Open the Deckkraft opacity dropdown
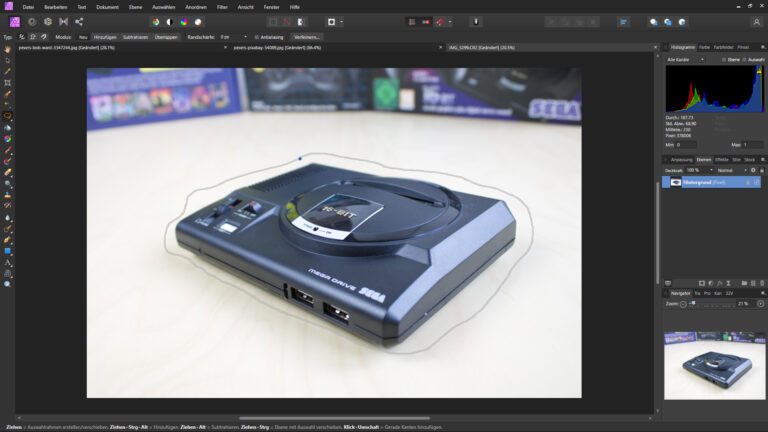 coord(711,170)
